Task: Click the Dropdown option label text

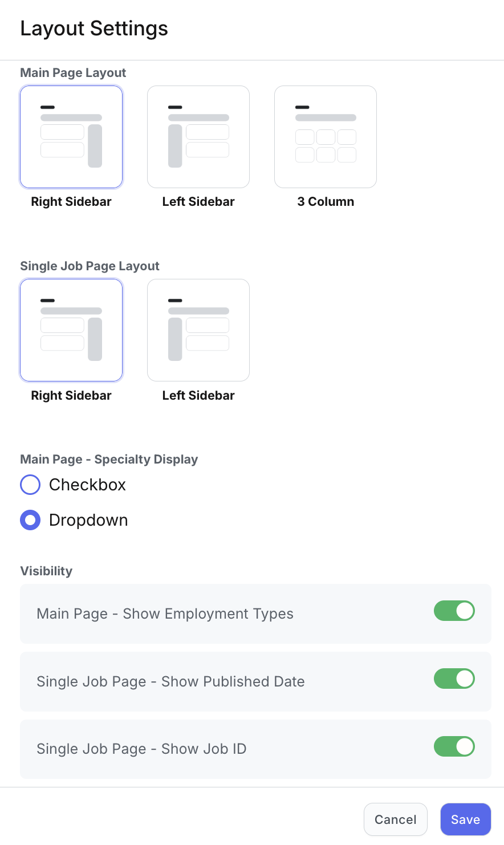Action: (88, 520)
